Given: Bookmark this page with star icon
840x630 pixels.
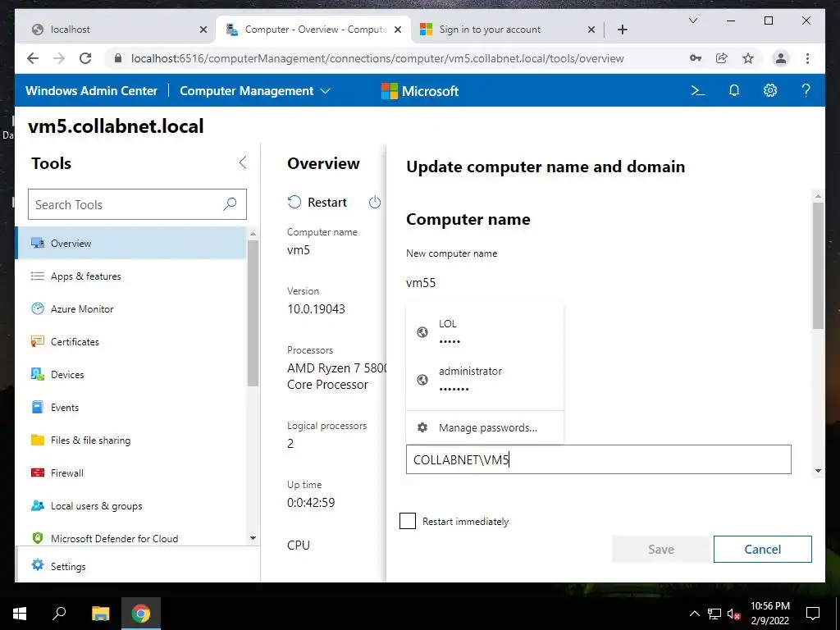Looking at the screenshot, I should click(748, 58).
